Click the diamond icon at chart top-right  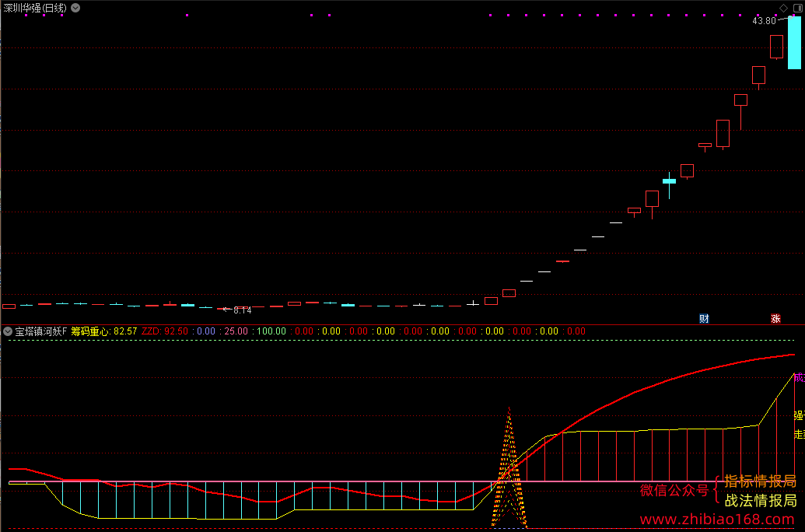coord(783,8)
